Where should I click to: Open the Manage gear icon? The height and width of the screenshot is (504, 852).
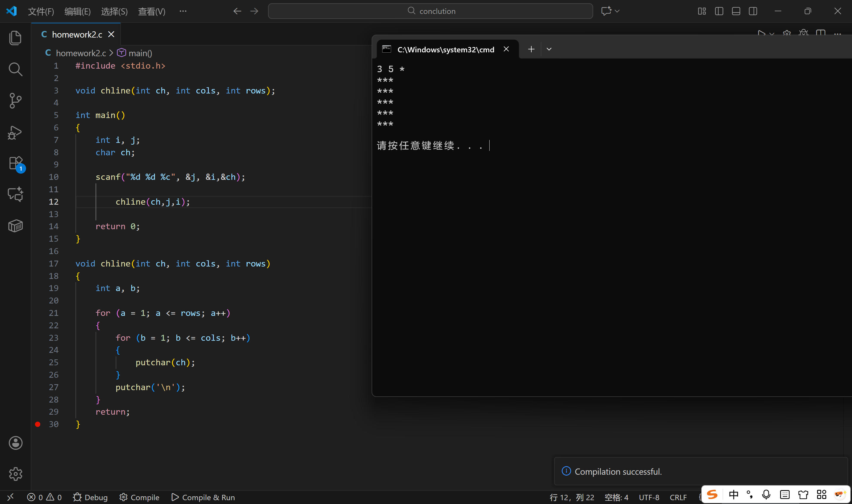click(x=15, y=474)
